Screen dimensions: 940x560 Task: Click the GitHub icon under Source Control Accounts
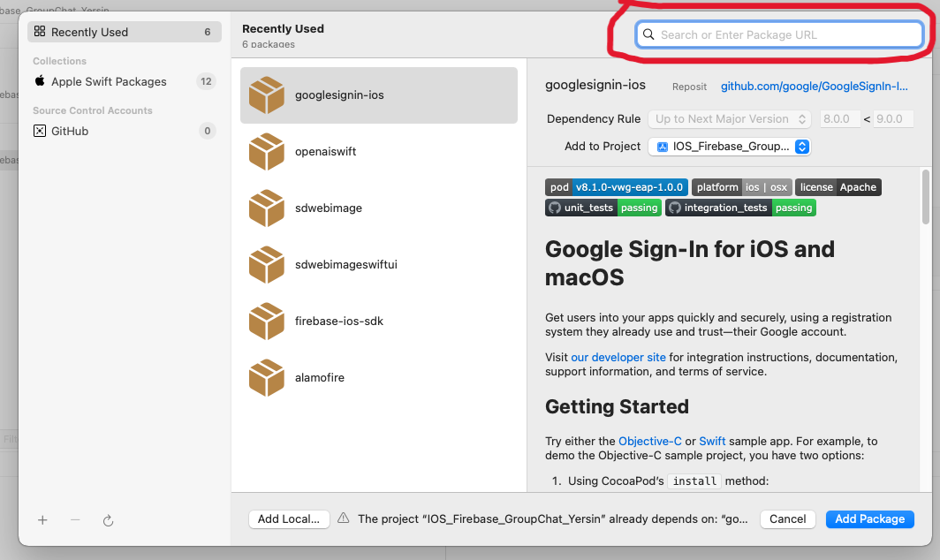tap(38, 131)
